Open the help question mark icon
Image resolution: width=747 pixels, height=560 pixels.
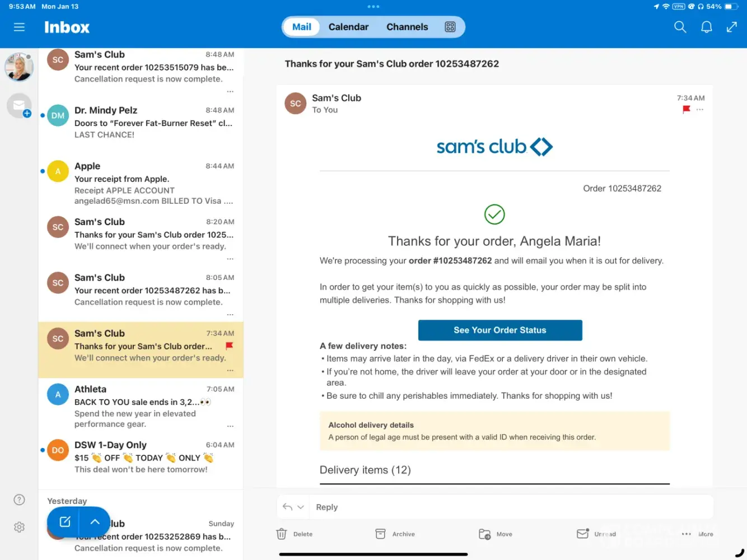point(19,500)
